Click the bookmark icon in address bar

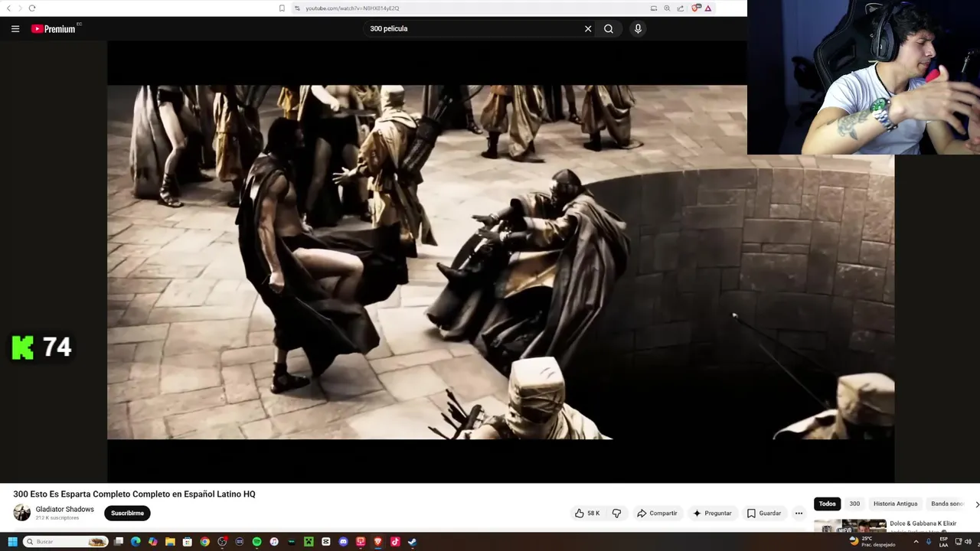[x=282, y=8]
